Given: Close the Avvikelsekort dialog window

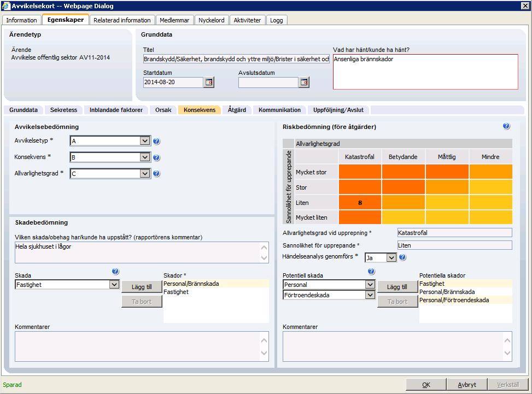Looking at the screenshot, I should [525, 6].
